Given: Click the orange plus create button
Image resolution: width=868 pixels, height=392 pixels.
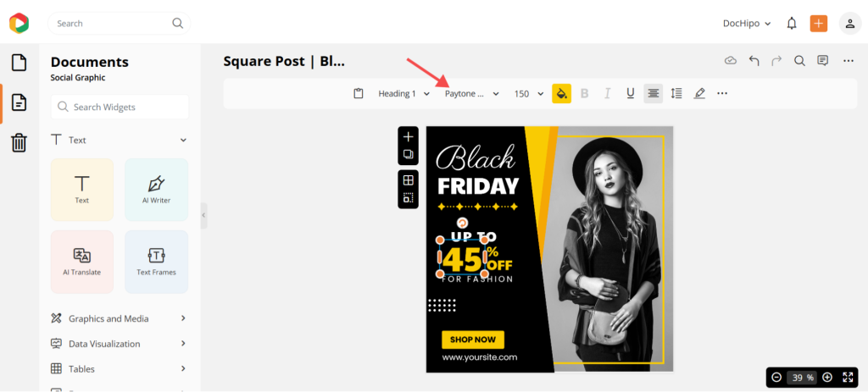Looking at the screenshot, I should click(x=819, y=23).
